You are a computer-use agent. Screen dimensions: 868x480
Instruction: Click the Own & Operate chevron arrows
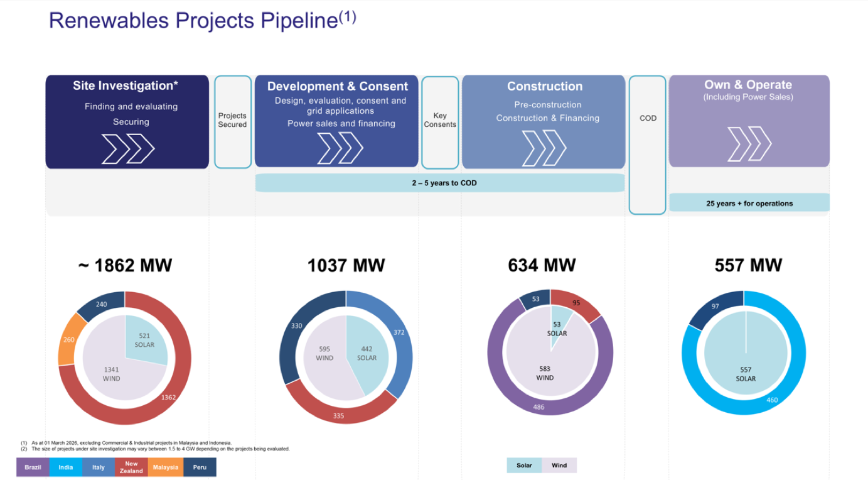point(749,143)
